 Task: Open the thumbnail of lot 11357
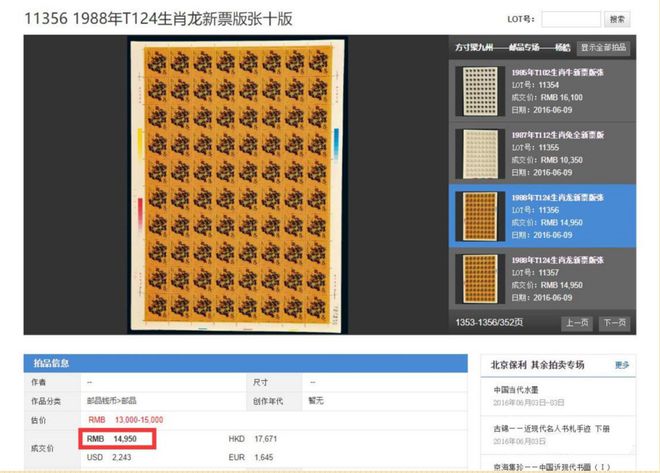480,279
